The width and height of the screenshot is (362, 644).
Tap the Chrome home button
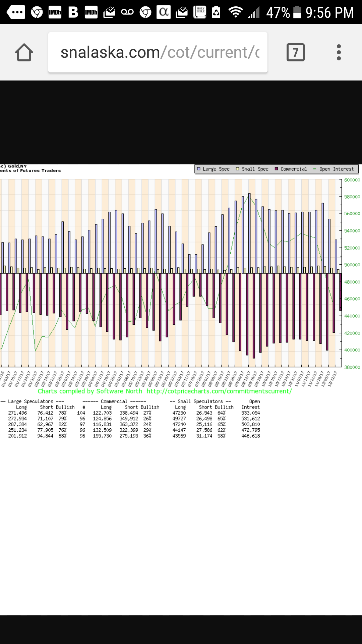click(x=24, y=53)
